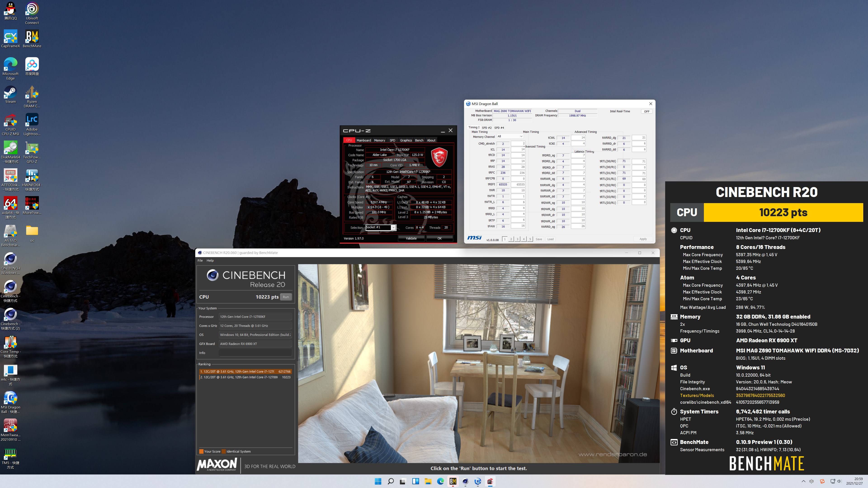Toggle Intel Real-Time OFF button in MSI Dragon Ball
The image size is (868, 488).
647,111
